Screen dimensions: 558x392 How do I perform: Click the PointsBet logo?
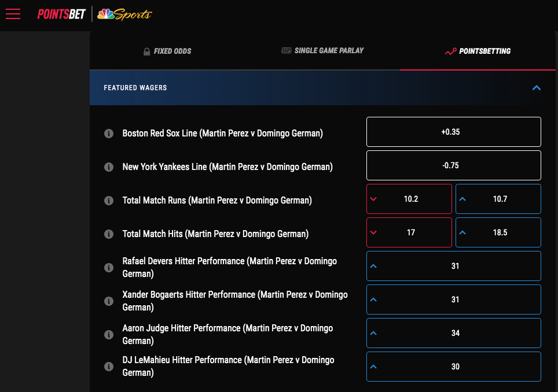[61, 14]
